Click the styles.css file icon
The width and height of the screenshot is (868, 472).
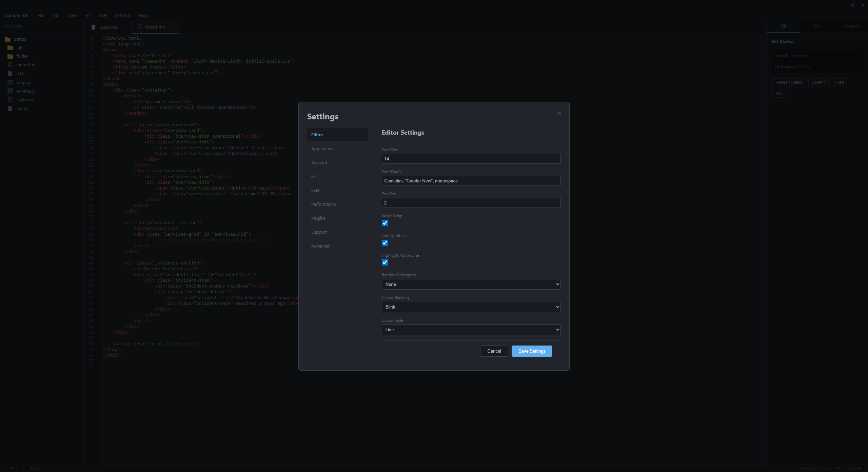10,99
